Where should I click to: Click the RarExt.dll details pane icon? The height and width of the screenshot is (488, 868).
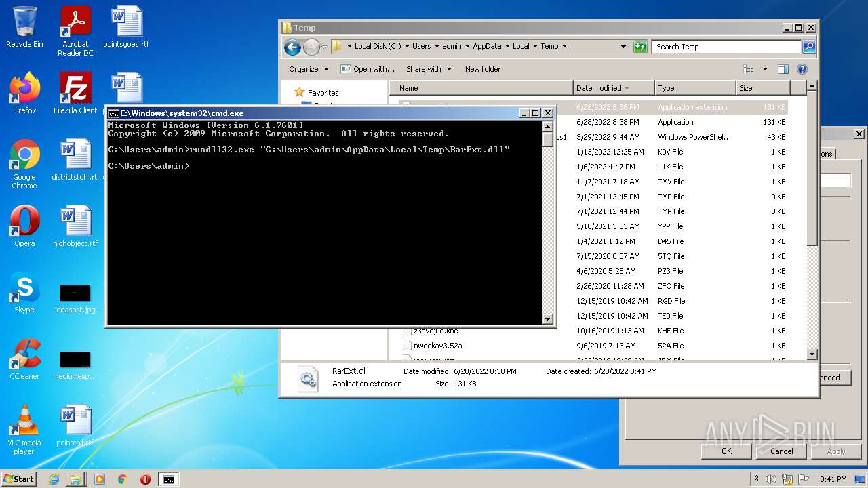(308, 379)
